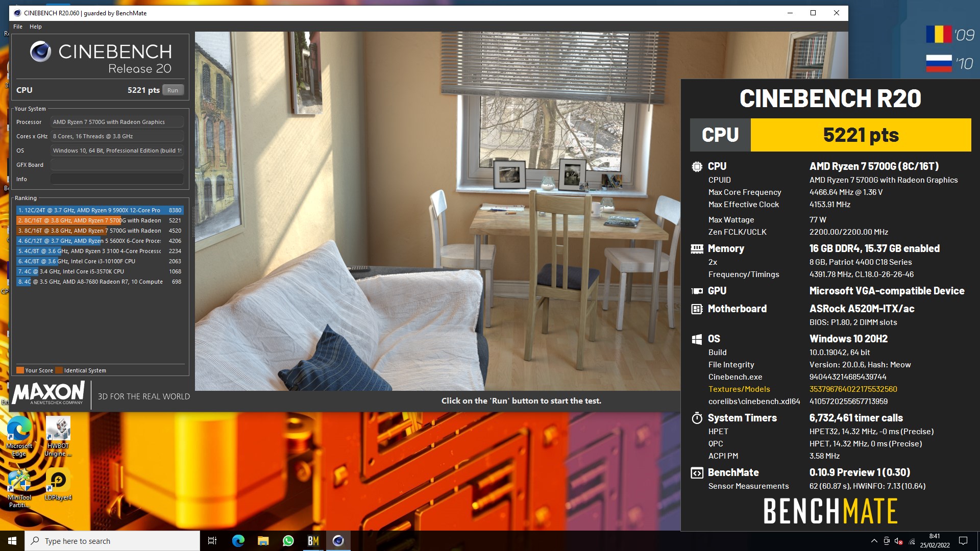This screenshot has height=551, width=980.
Task: Select the Ryzen 5 5600X ranking row
Action: coord(100,241)
